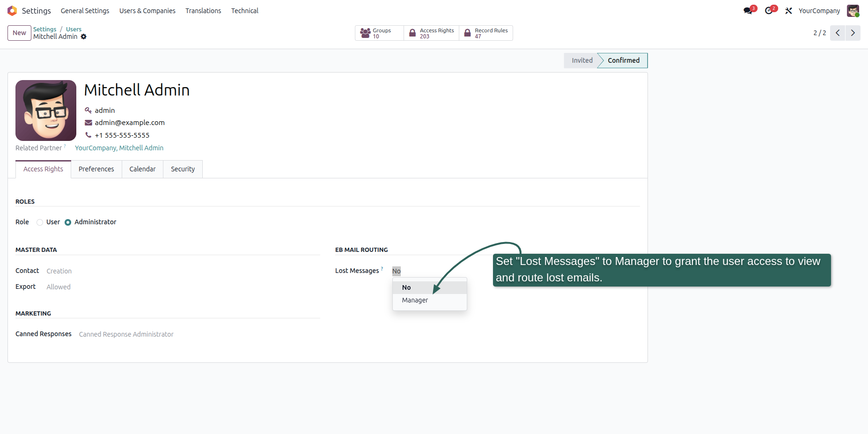Go to next record arrow

(x=853, y=33)
